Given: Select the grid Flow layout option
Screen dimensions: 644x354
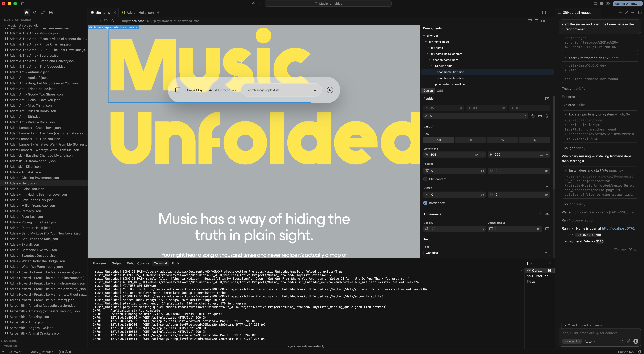Looking at the screenshot, I should [x=535, y=140].
